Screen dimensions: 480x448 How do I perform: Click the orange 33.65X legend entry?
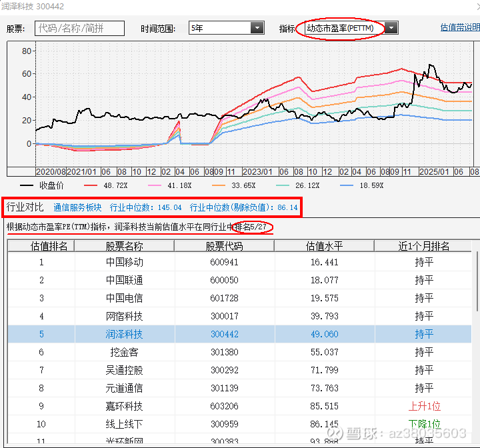[x=234, y=185]
